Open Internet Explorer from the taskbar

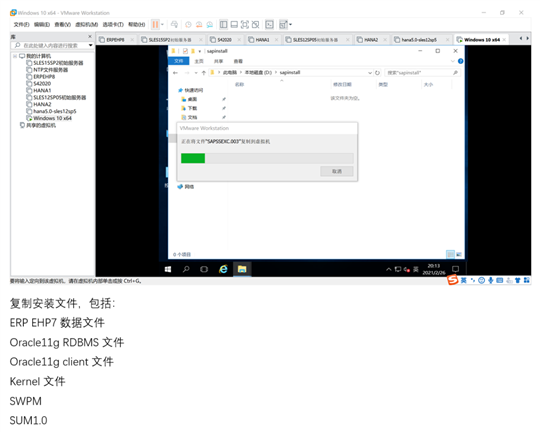(x=223, y=269)
